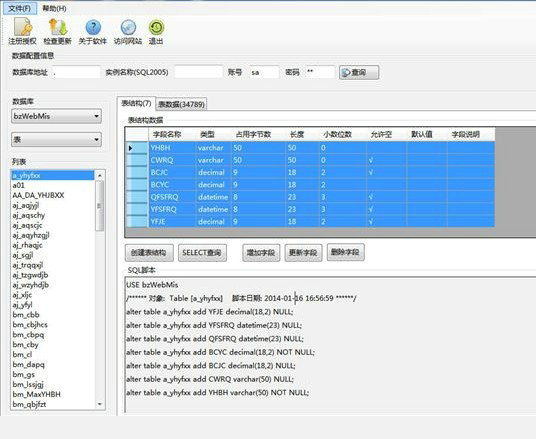This screenshot has height=439, width=536.
Task: Select aj_tzgwdjb in the table list
Action: click(53, 275)
